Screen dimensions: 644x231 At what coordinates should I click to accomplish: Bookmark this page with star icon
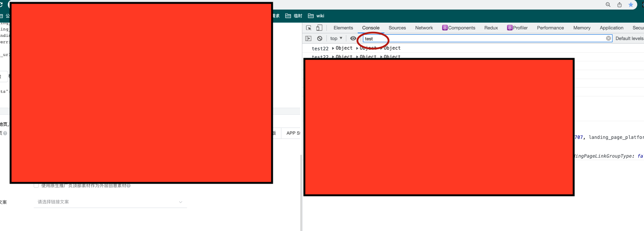(x=631, y=5)
